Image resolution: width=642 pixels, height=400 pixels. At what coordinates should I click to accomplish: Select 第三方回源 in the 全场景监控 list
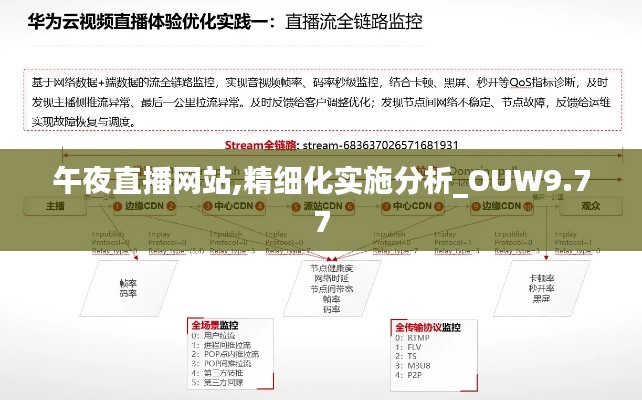pyautogui.click(x=224, y=382)
